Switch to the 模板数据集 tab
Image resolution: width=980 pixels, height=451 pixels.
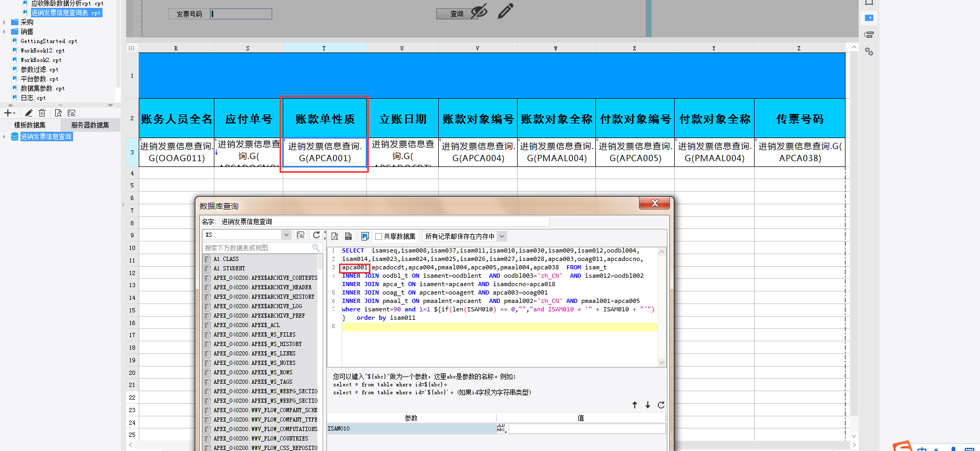(x=29, y=125)
